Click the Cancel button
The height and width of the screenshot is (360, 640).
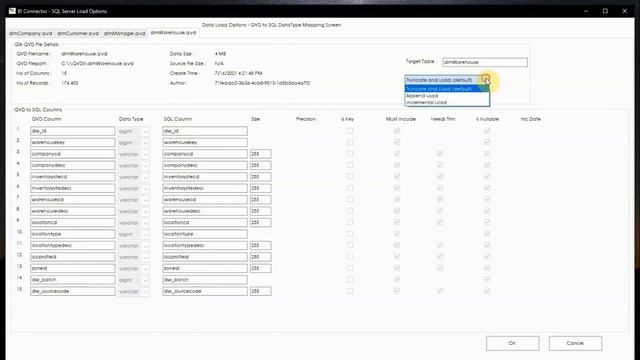click(575, 343)
